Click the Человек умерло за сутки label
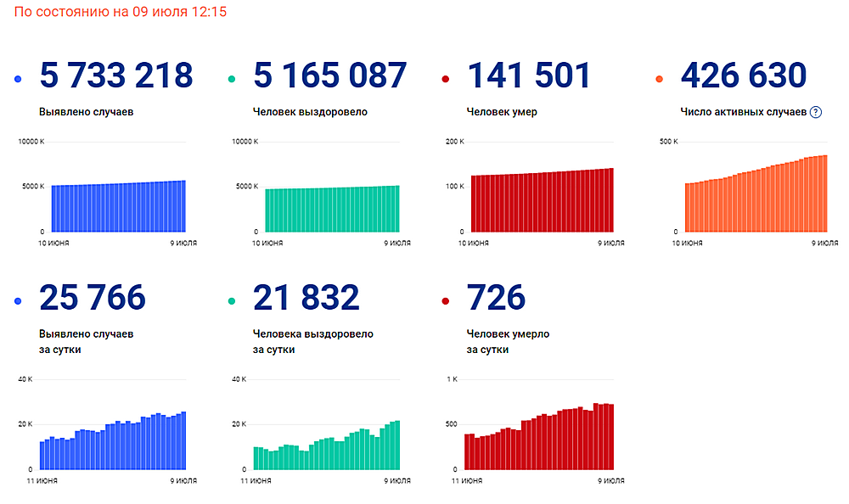 point(508,342)
